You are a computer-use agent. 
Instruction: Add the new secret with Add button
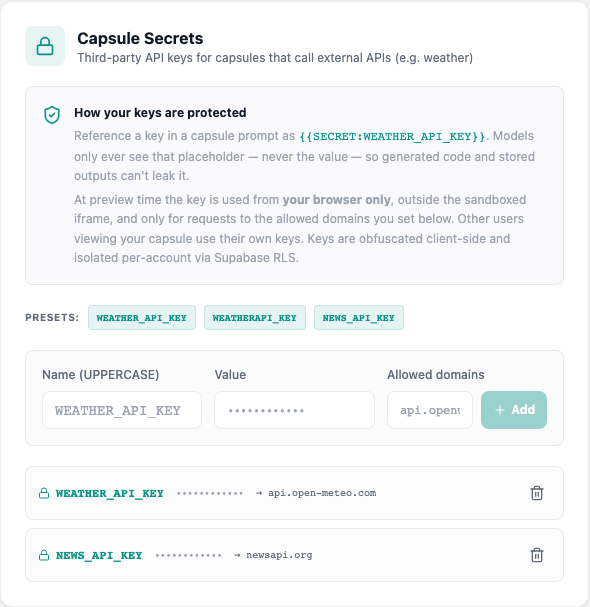pos(514,410)
